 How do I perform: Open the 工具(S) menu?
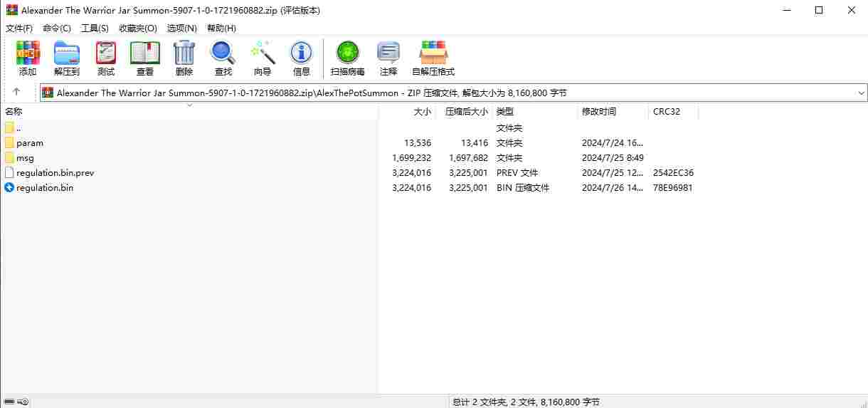pyautogui.click(x=95, y=28)
